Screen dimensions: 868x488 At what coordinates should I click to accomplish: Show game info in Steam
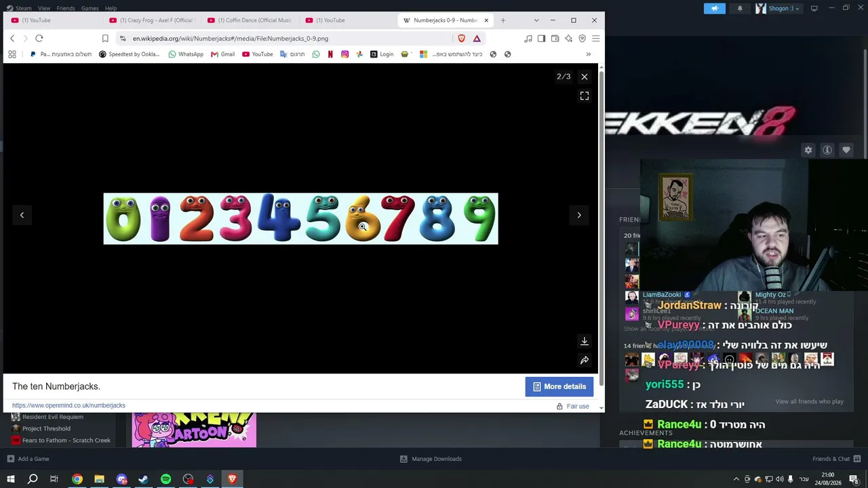(x=827, y=150)
